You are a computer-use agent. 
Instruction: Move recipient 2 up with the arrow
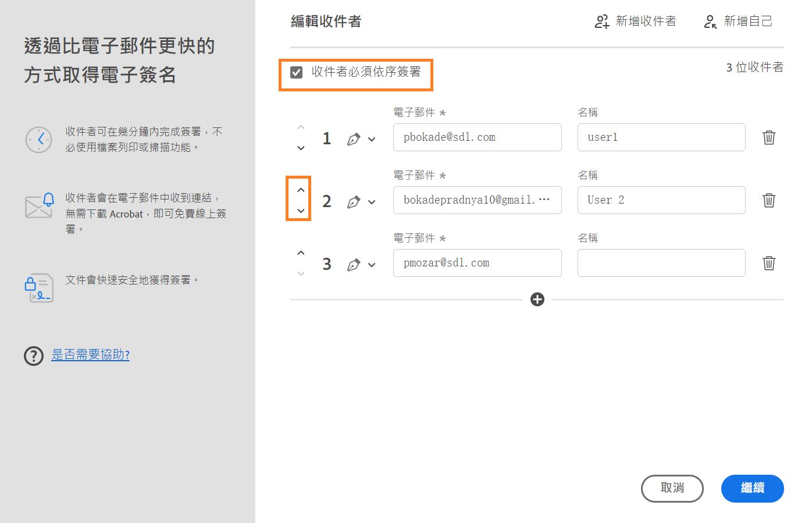[x=301, y=190]
